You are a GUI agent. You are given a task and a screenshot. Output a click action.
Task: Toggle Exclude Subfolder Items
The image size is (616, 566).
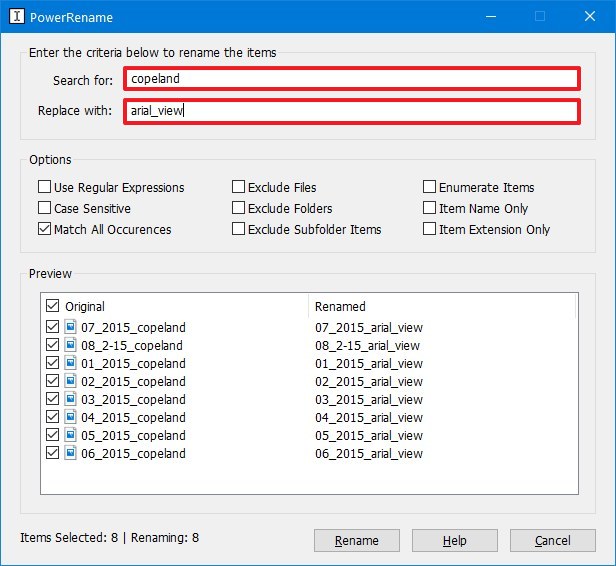tap(238, 229)
